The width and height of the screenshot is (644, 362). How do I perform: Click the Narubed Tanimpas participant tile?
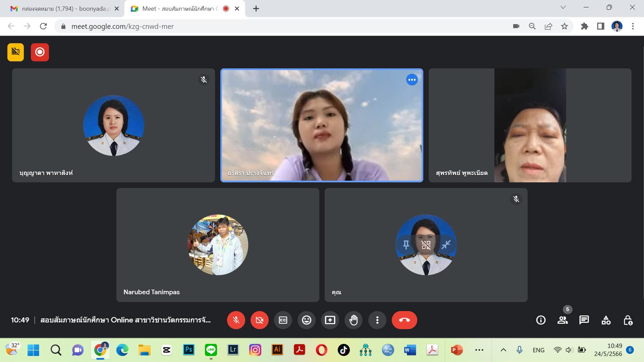tap(218, 245)
